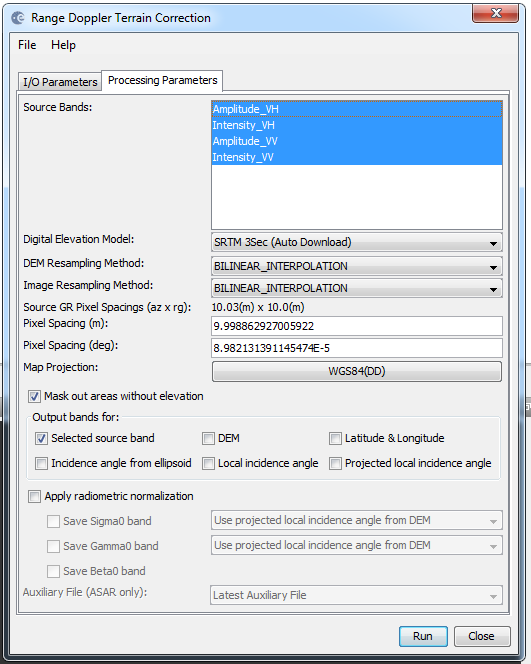Image resolution: width=531 pixels, height=664 pixels.
Task: Click the WGS84(DD) map projection button
Action: pyautogui.click(x=357, y=371)
